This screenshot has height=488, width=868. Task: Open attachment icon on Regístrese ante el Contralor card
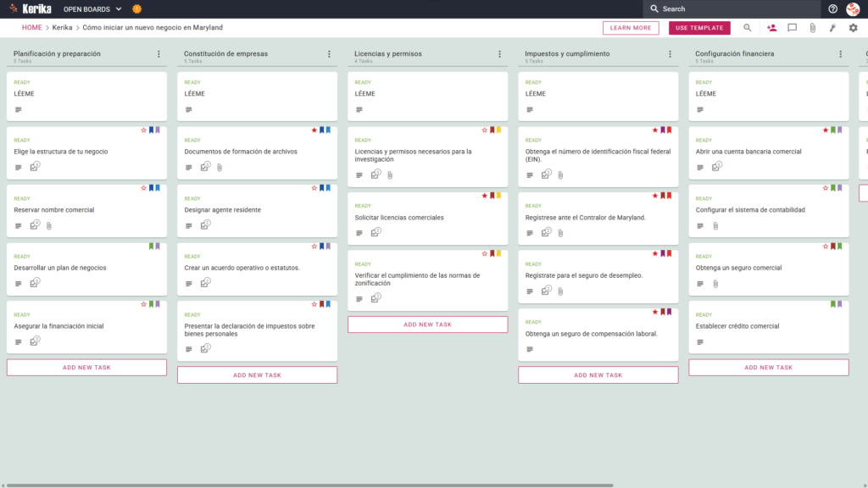(561, 234)
